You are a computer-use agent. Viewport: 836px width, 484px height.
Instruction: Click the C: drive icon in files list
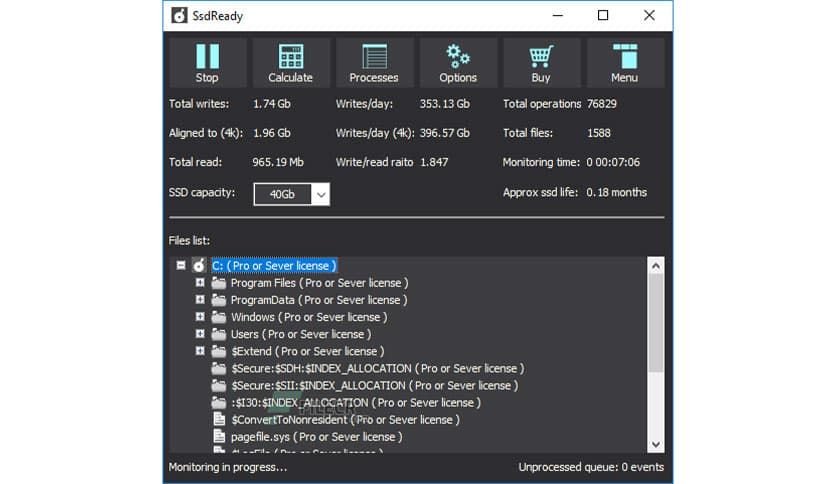click(x=199, y=265)
